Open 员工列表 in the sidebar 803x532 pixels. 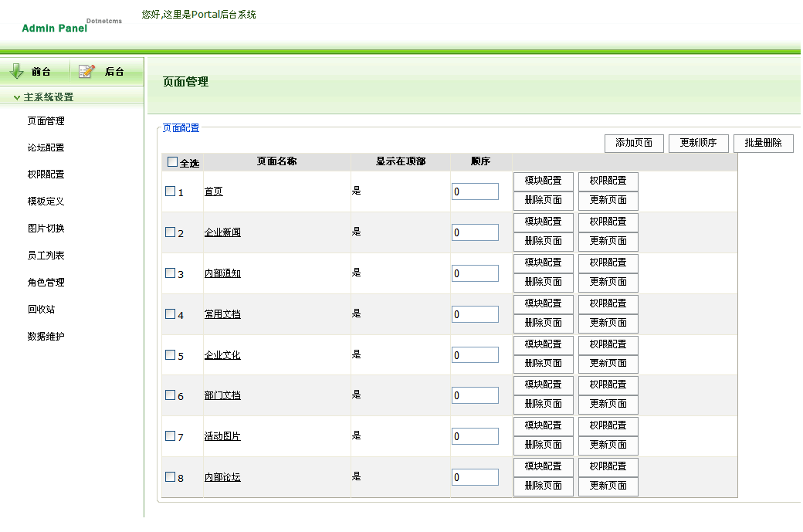pos(46,255)
